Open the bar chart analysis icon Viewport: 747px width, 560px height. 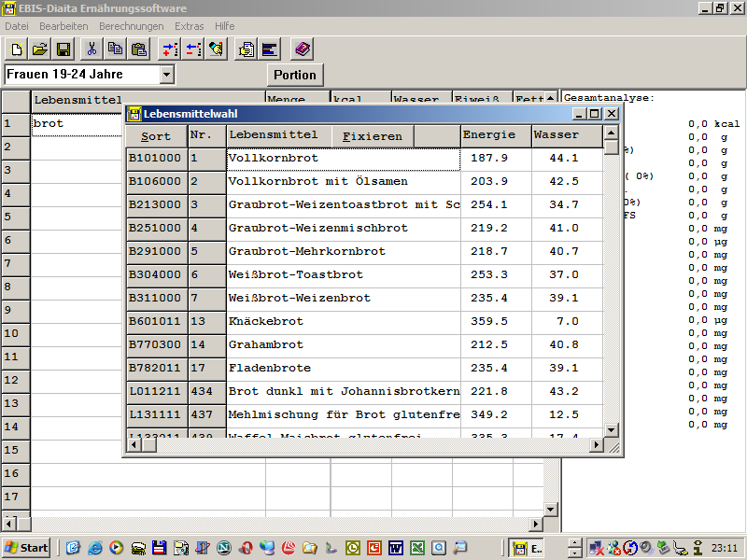point(270,49)
